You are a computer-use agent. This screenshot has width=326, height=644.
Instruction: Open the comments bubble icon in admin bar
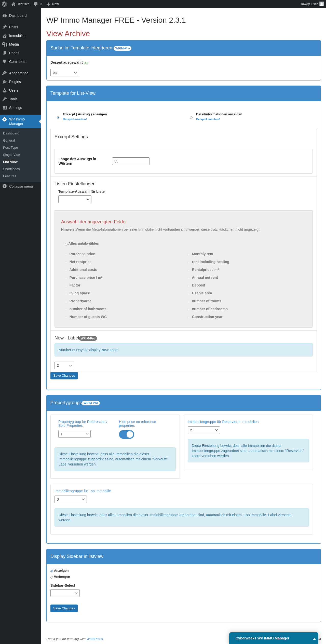click(36, 4)
